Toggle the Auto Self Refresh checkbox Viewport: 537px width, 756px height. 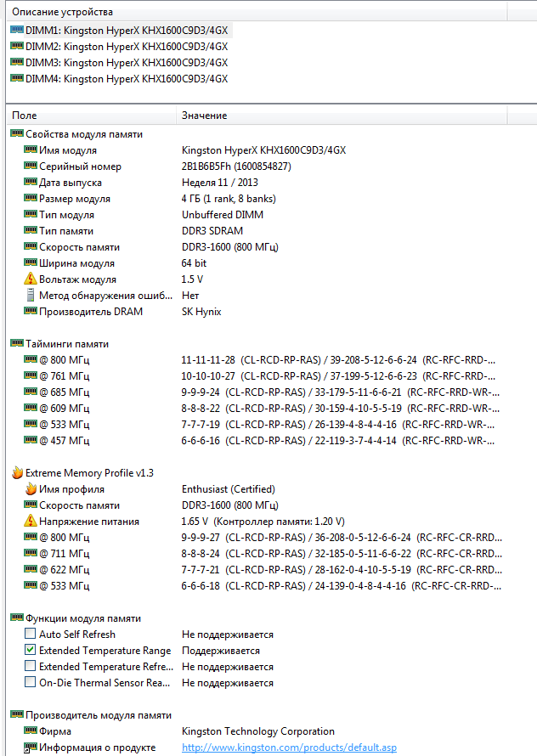click(x=30, y=633)
